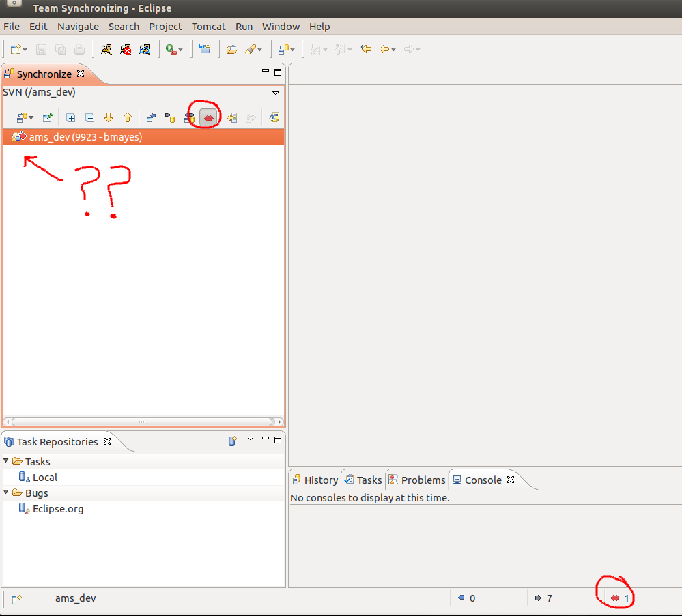Open Task Repositories view menu triangle

pos(251,439)
